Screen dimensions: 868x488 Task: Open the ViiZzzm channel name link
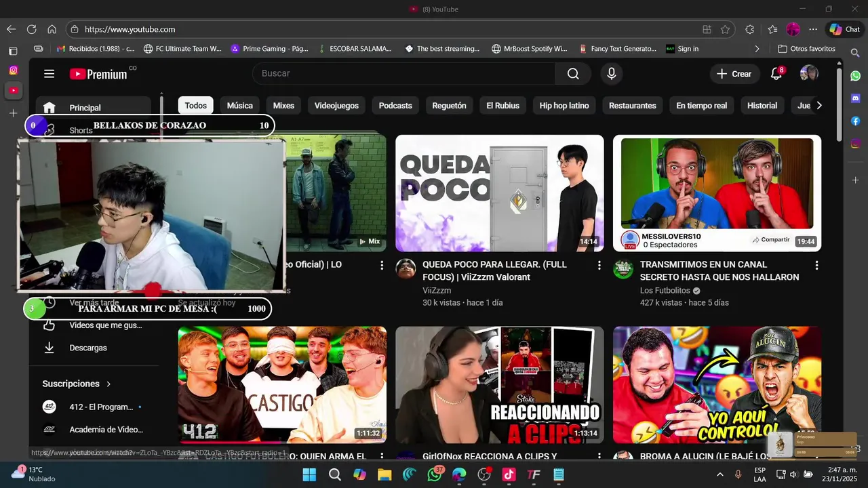[x=437, y=290]
